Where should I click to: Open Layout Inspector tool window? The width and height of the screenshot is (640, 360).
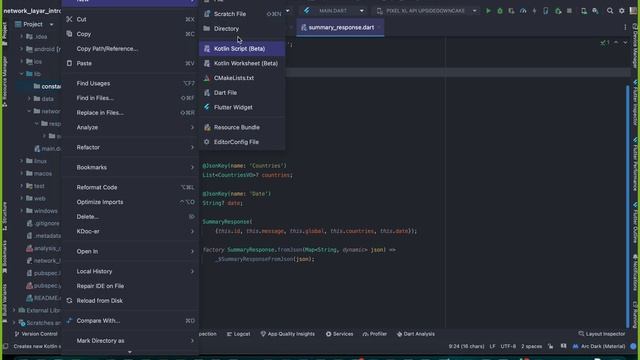602,334
